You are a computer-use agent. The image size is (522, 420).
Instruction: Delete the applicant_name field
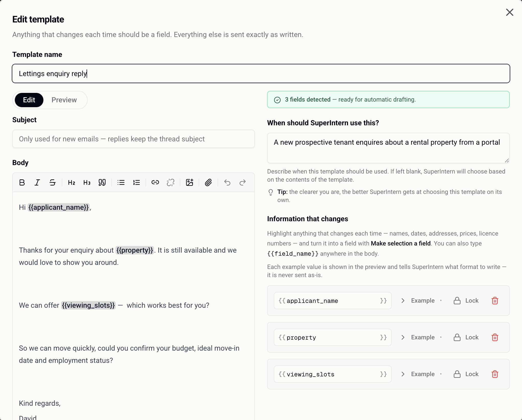pyautogui.click(x=495, y=301)
